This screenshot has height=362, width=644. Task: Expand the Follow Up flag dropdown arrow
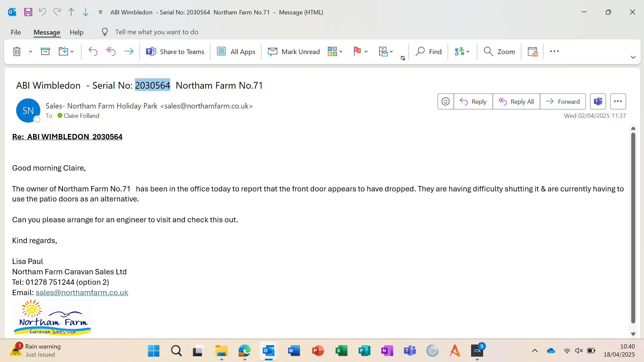366,51
